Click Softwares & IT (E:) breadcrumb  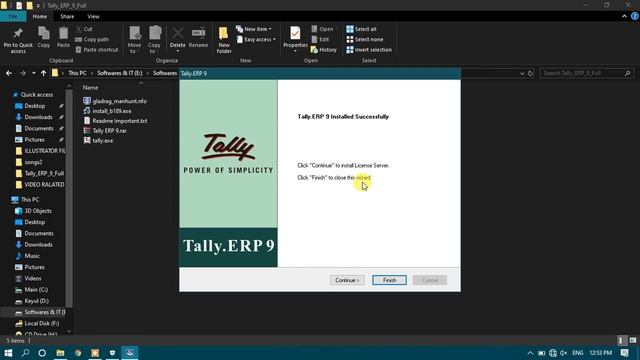(120, 73)
